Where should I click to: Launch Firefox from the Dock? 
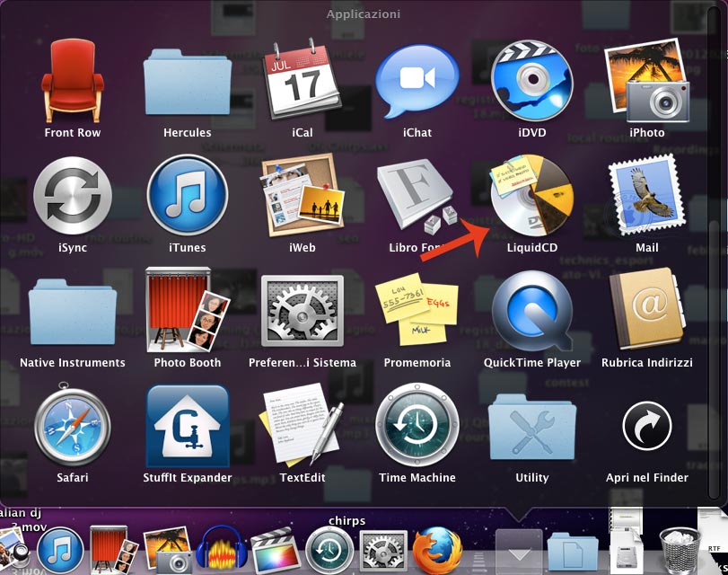(x=437, y=551)
